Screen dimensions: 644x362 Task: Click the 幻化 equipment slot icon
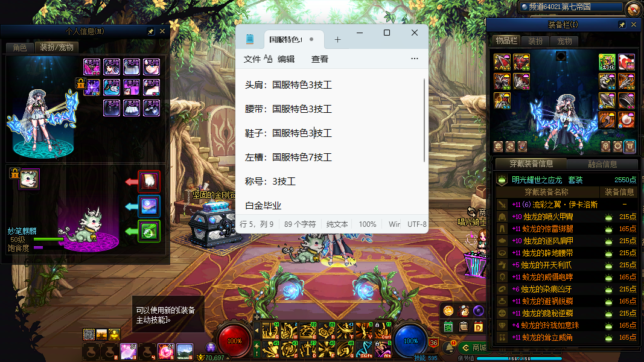click(607, 62)
